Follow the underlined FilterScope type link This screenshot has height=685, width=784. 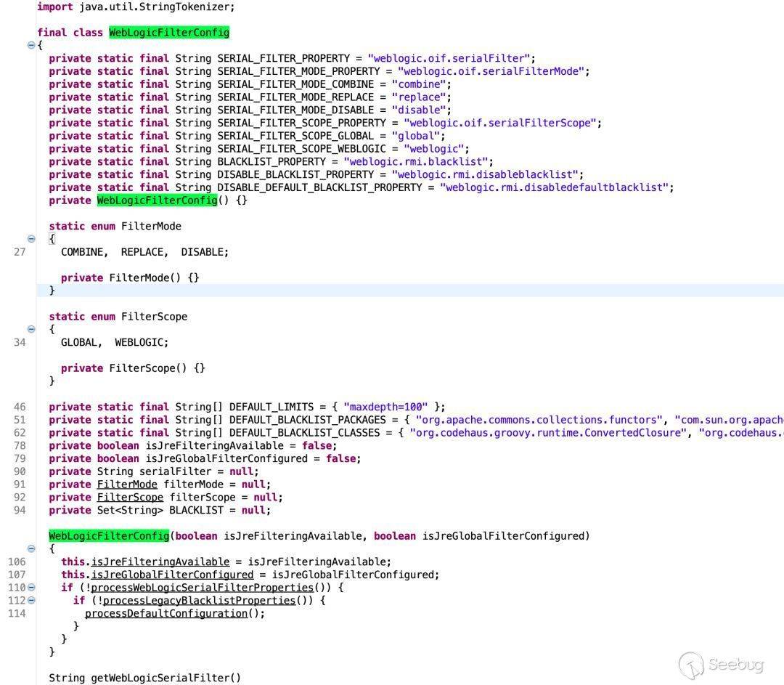point(130,498)
